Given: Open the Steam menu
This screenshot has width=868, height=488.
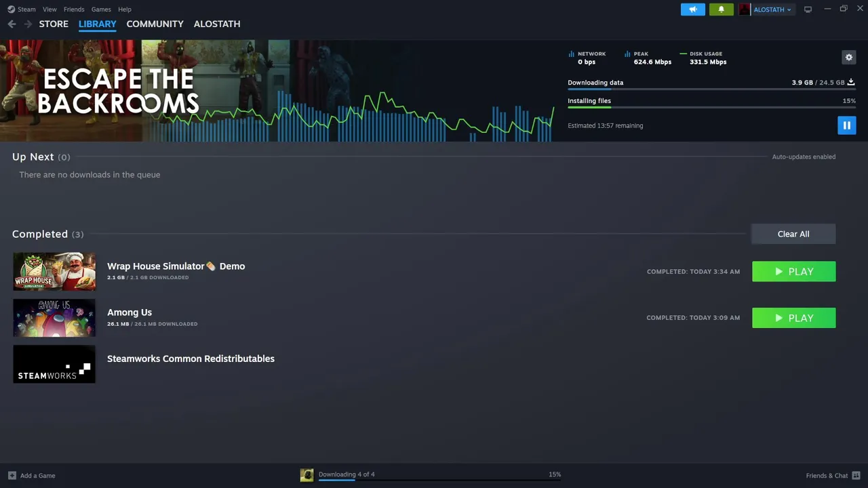Looking at the screenshot, I should point(26,9).
